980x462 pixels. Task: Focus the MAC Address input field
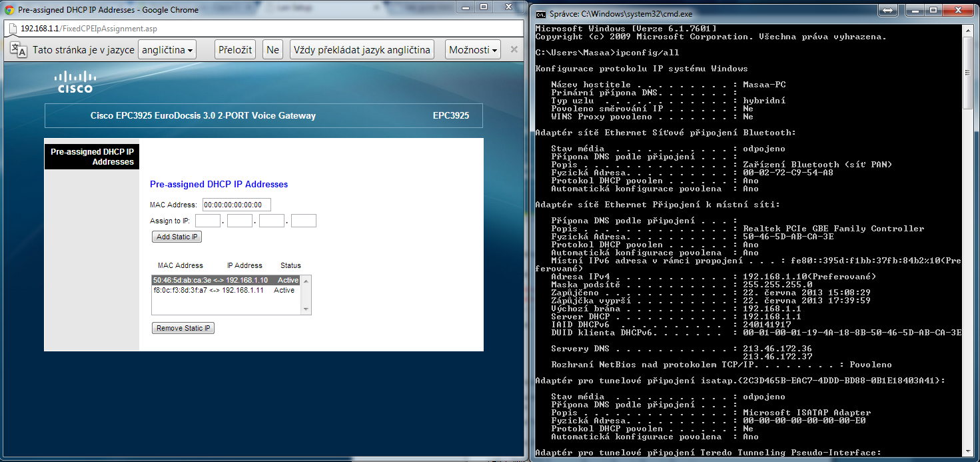(x=237, y=205)
